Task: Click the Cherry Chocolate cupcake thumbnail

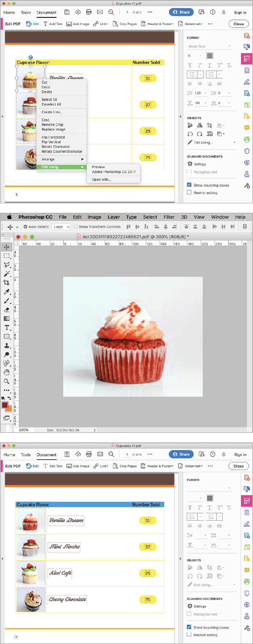Action: [x=31, y=599]
